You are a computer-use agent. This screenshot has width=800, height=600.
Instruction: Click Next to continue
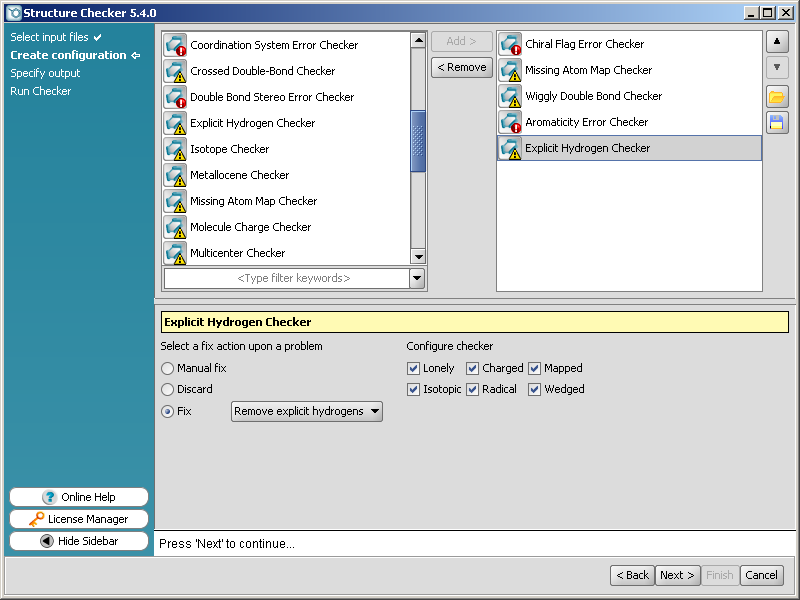click(x=677, y=575)
